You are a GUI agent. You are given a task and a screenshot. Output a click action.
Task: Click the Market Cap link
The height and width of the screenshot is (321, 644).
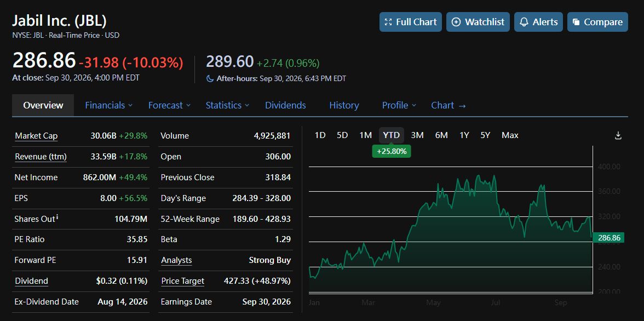tap(36, 136)
